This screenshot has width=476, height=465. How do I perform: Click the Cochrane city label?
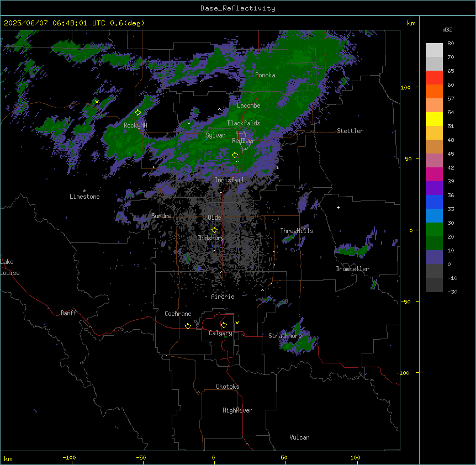178,314
